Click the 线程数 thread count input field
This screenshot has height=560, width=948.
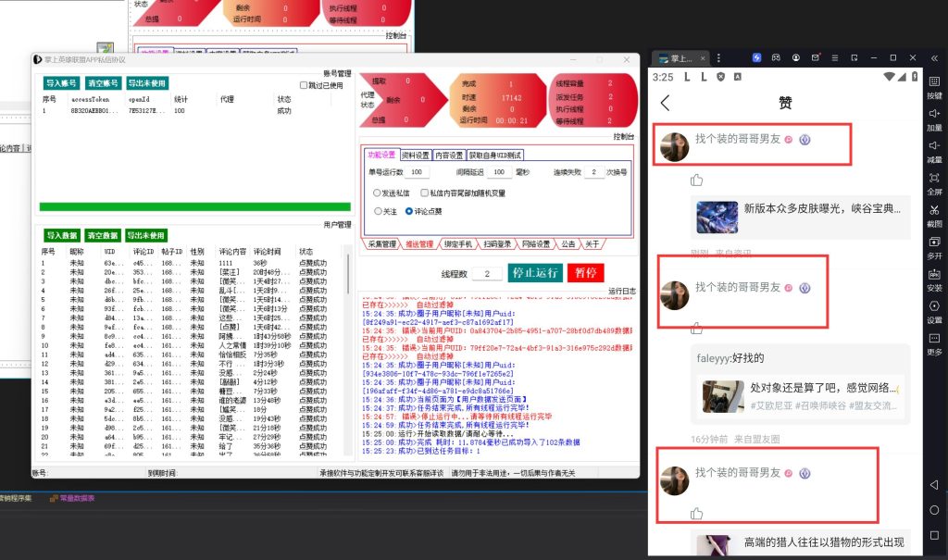coord(487,273)
